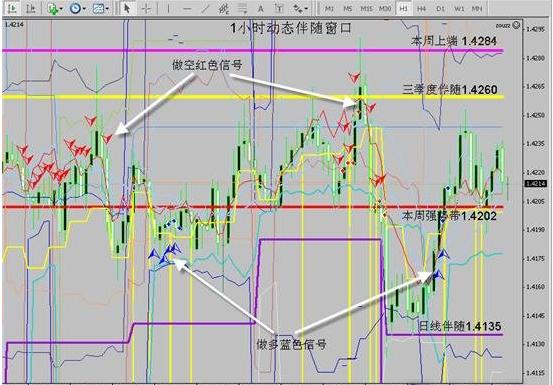Click the label 日线伴随1.4135
Screen dimensions: 553x385
coord(460,326)
